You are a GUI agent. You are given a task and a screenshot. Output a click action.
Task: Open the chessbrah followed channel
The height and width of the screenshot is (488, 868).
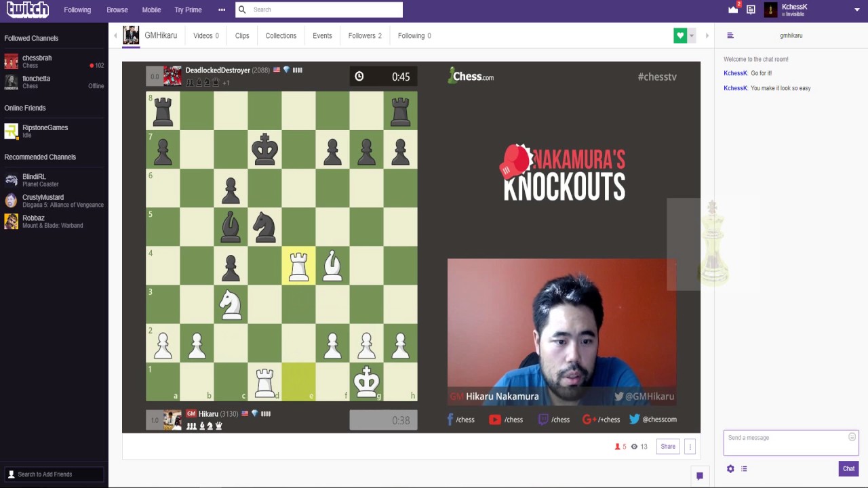(54, 62)
